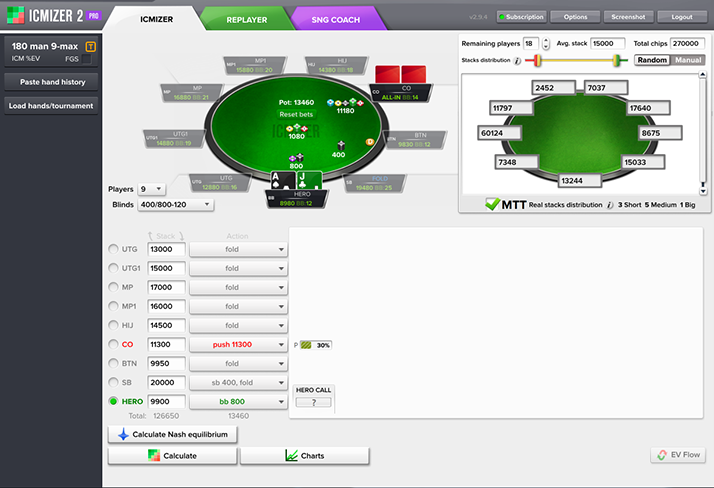This screenshot has height=488, width=714.
Task: Select the HIJ radio button
Action: coord(113,325)
